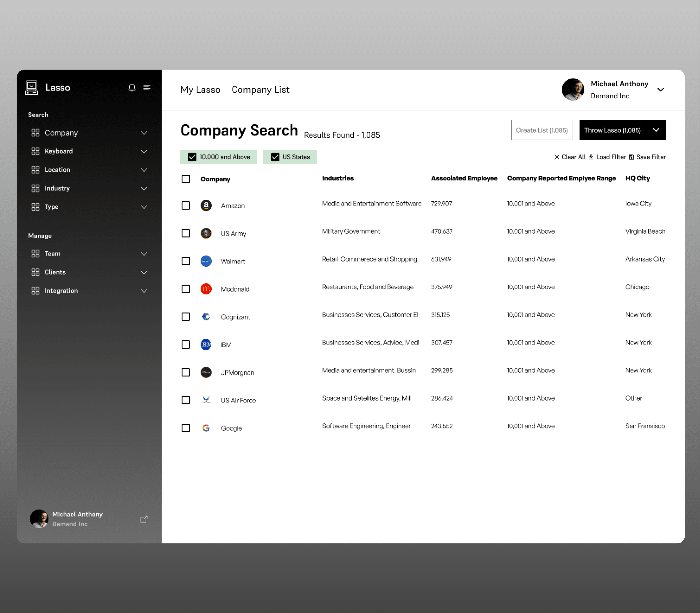Open the My Lasso tab
This screenshot has width=700, height=613.
tap(200, 90)
